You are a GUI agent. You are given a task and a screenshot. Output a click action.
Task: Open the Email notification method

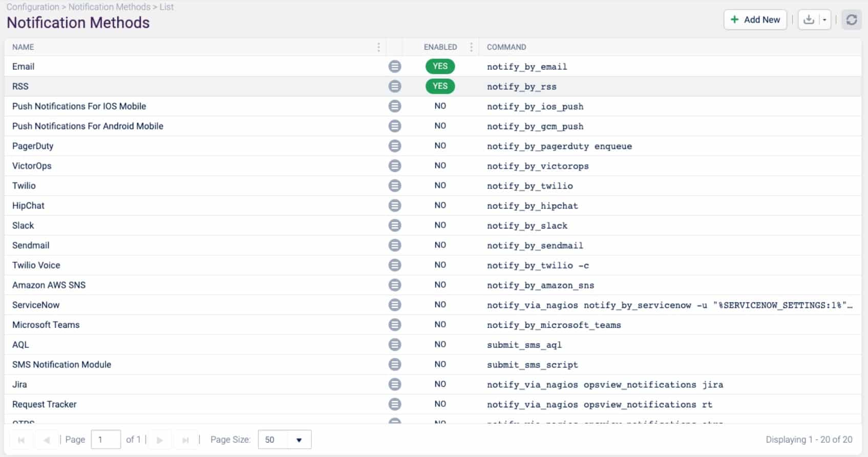click(x=23, y=67)
